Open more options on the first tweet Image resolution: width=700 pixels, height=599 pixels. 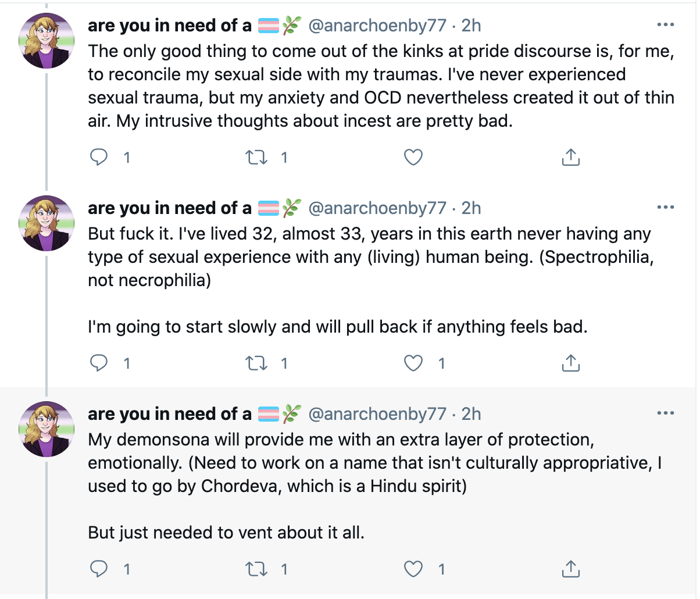[x=665, y=25]
